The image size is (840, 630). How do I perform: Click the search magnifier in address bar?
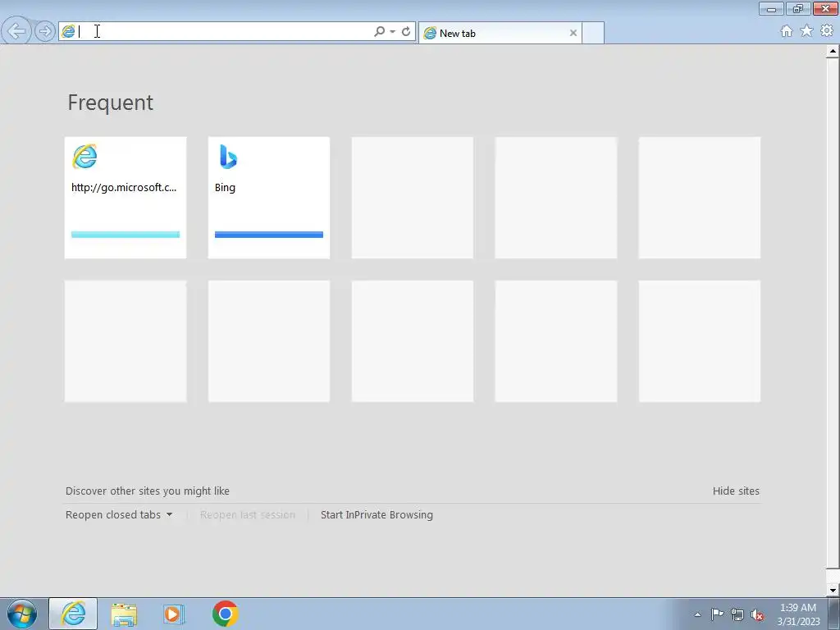click(x=379, y=32)
